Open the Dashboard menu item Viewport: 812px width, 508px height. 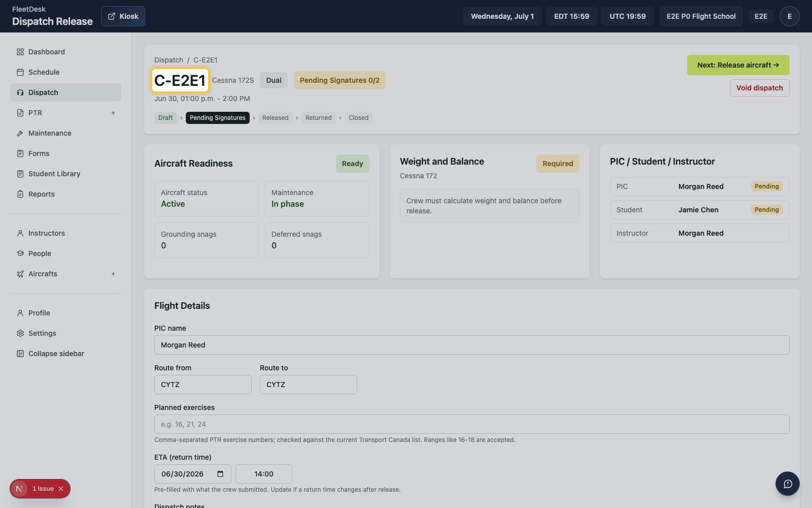tap(65, 52)
